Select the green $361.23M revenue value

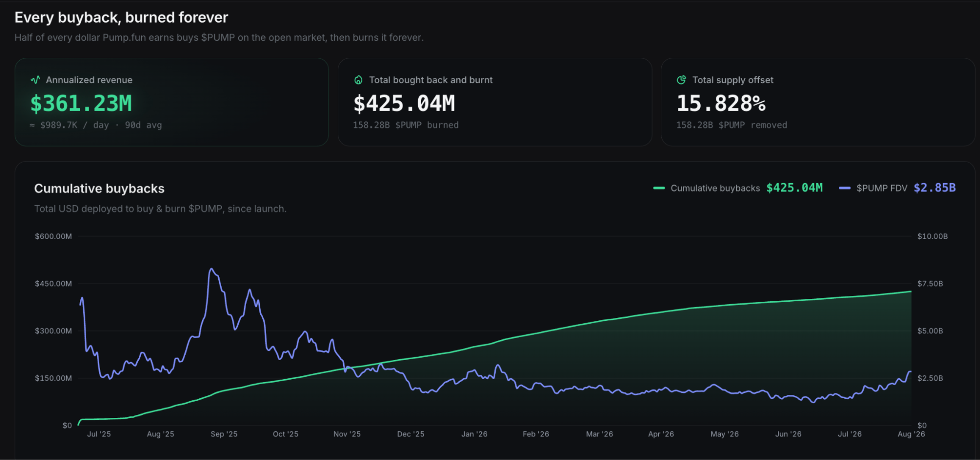[81, 103]
